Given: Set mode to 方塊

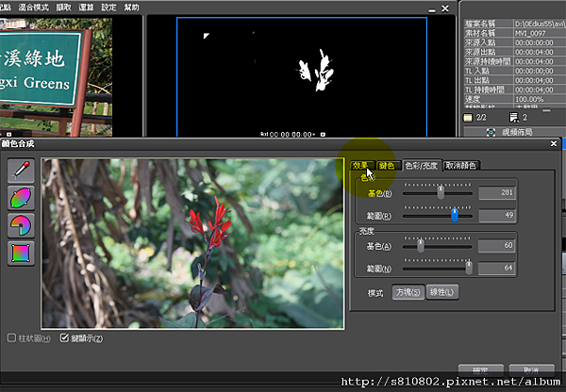Looking at the screenshot, I should (408, 292).
